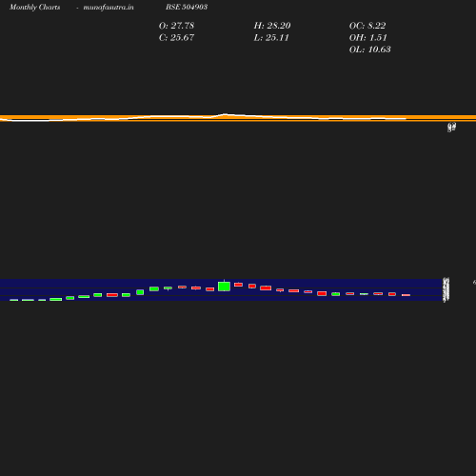Click the Monthly Charts title text
This screenshot has height=476, width=476.
[35, 8]
